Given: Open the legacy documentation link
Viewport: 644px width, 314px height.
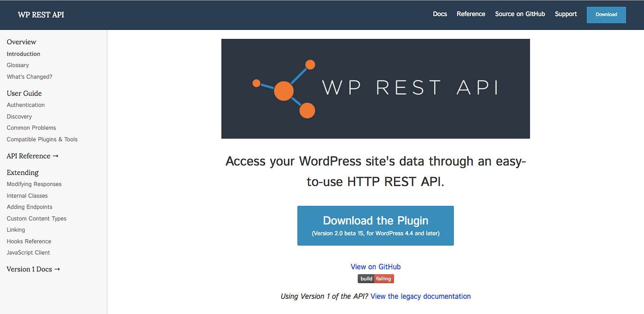Looking at the screenshot, I should pos(420,296).
